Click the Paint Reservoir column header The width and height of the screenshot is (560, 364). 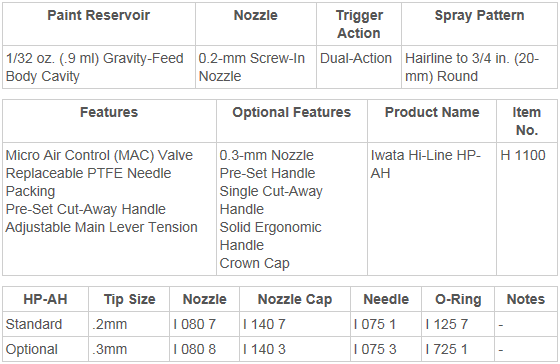coord(99,15)
